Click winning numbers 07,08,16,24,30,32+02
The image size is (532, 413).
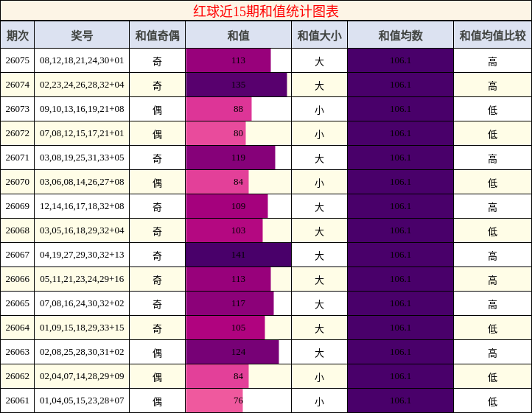pyautogui.click(x=82, y=303)
